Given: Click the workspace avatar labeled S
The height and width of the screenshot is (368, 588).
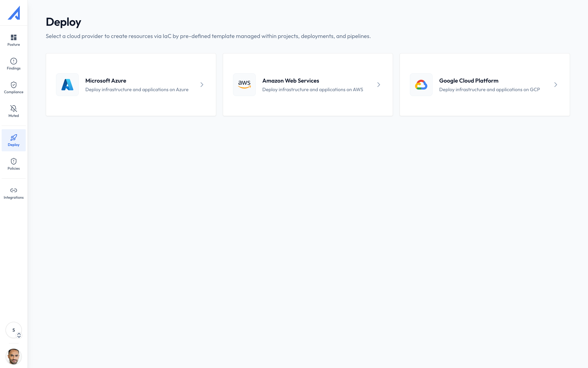Looking at the screenshot, I should pyautogui.click(x=14, y=330).
